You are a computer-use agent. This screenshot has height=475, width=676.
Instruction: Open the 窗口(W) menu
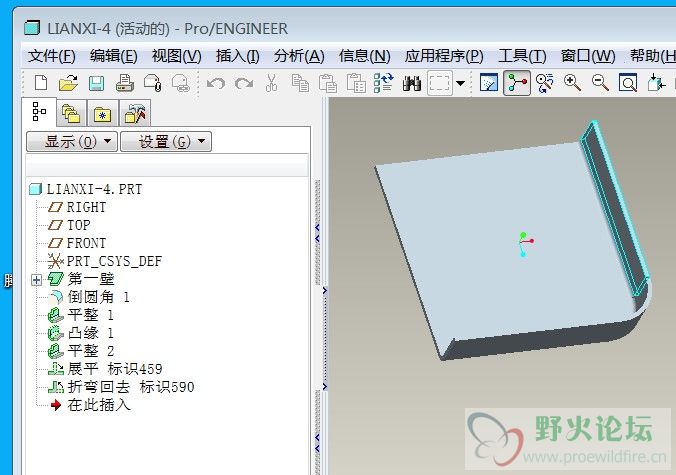point(588,56)
